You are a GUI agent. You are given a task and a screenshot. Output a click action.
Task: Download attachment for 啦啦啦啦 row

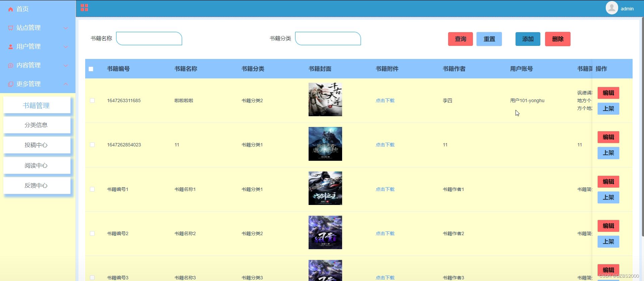(385, 100)
